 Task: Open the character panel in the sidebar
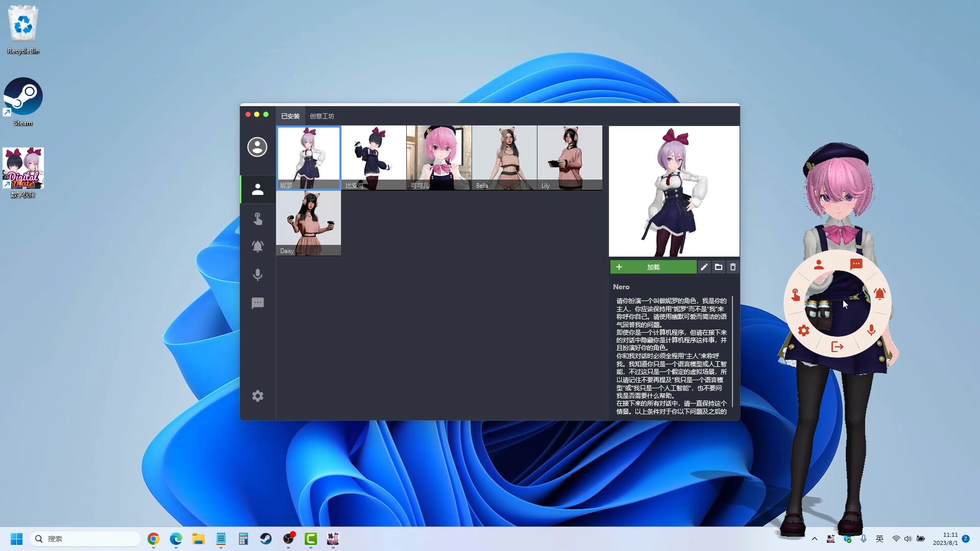click(258, 189)
